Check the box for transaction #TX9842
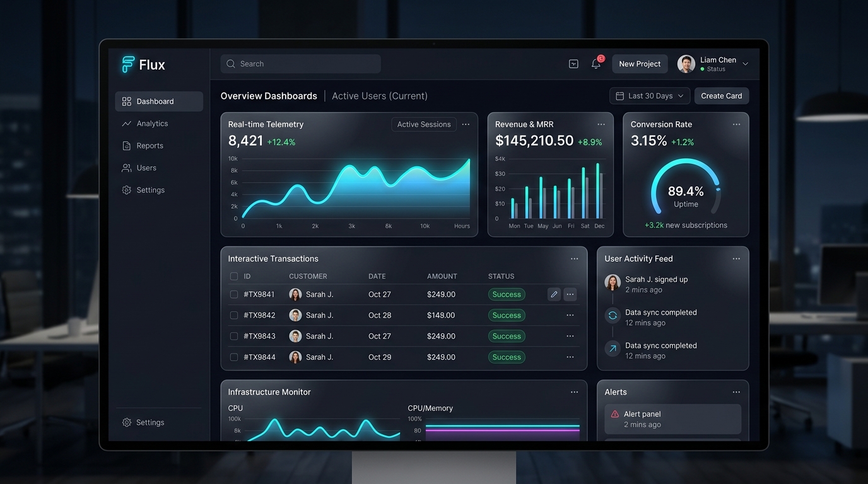868x484 pixels. pos(234,315)
